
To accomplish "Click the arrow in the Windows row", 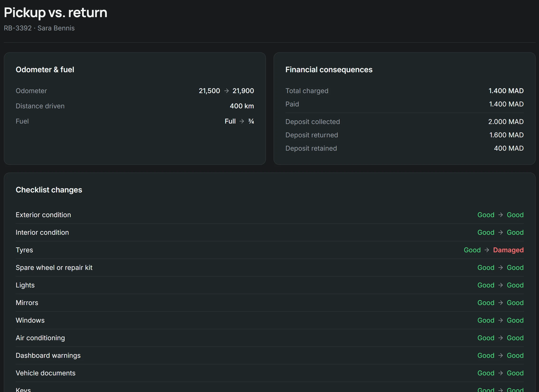I will point(501,320).
